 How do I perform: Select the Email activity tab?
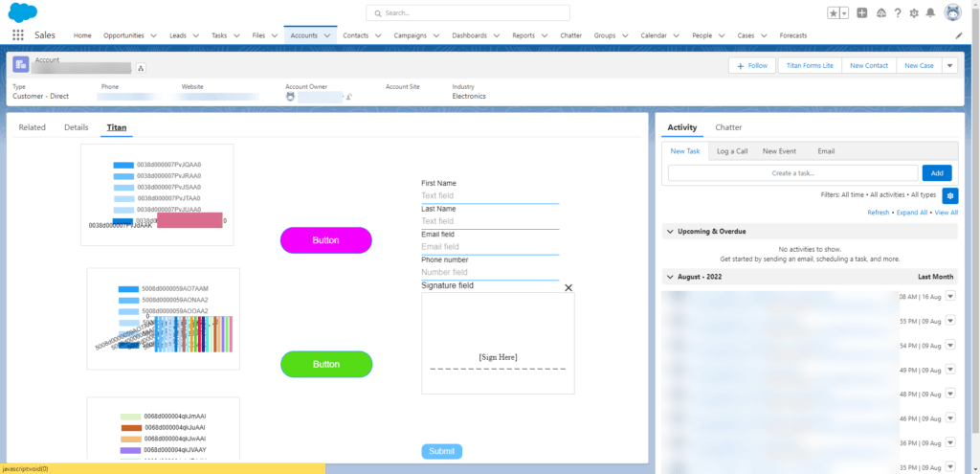826,150
